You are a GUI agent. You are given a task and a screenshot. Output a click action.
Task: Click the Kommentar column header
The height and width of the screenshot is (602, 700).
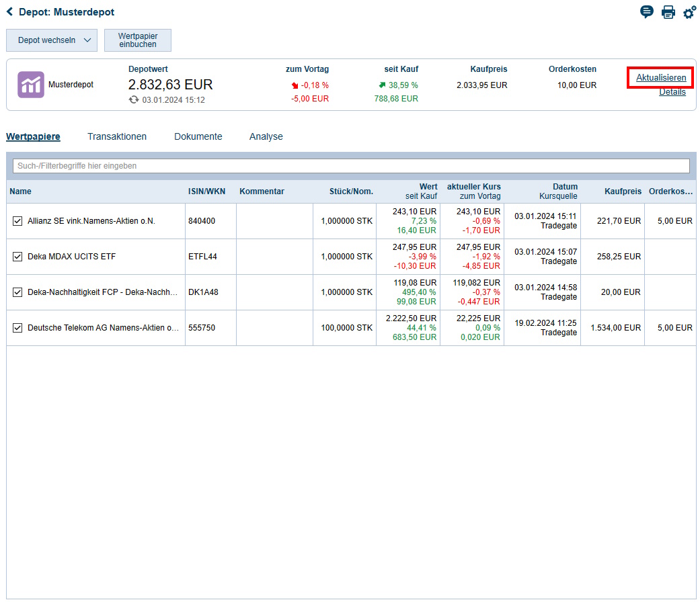[x=274, y=191]
